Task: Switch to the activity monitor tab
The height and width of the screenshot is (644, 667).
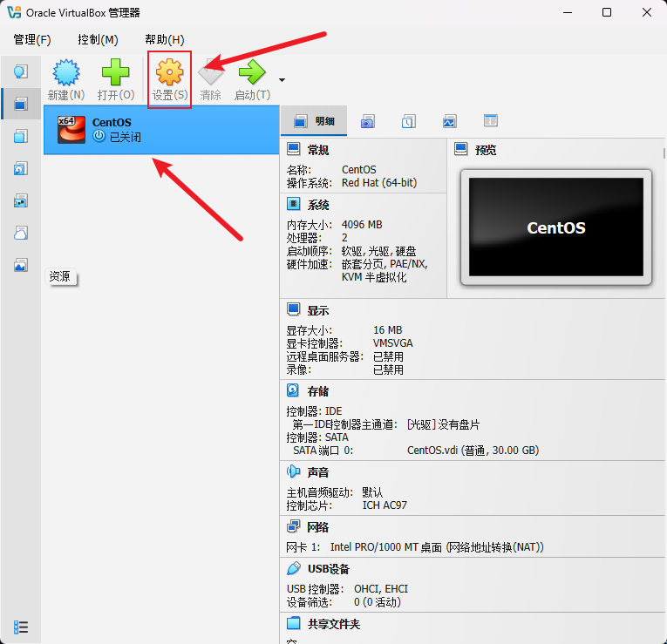Action: (450, 122)
